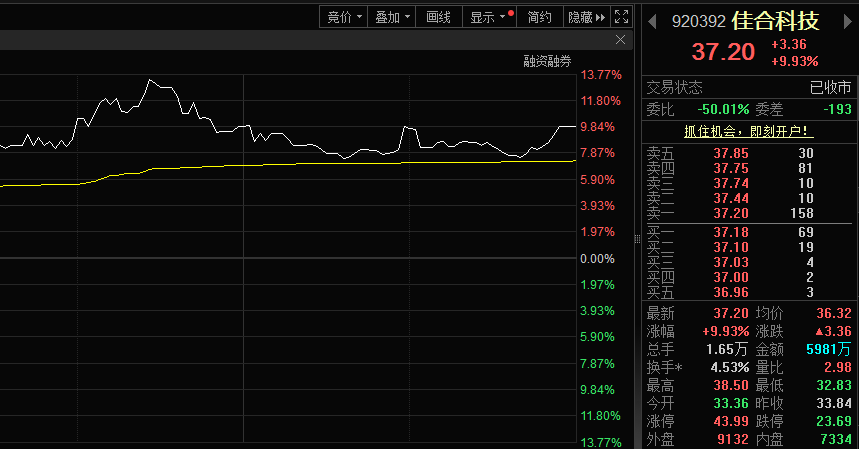The width and height of the screenshot is (859, 449).
Task: Click the fullscreen expand icon
Action: 622,17
